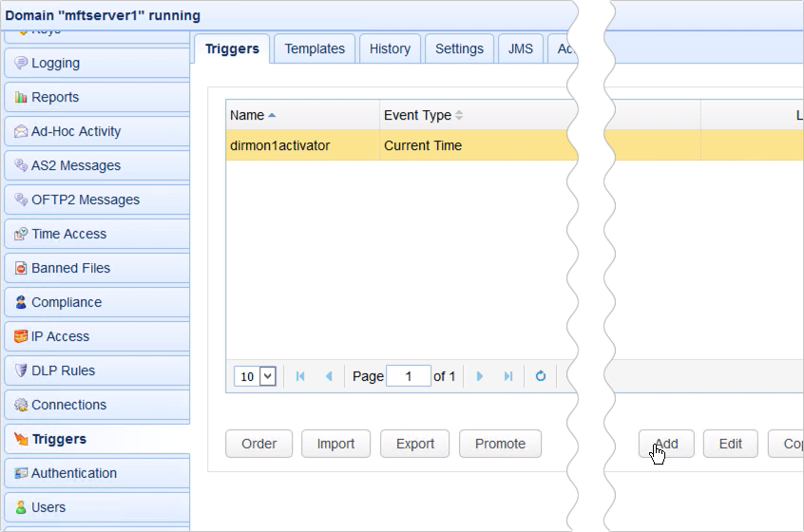Go to next page of triggers
The image size is (804, 532).
pos(480,376)
